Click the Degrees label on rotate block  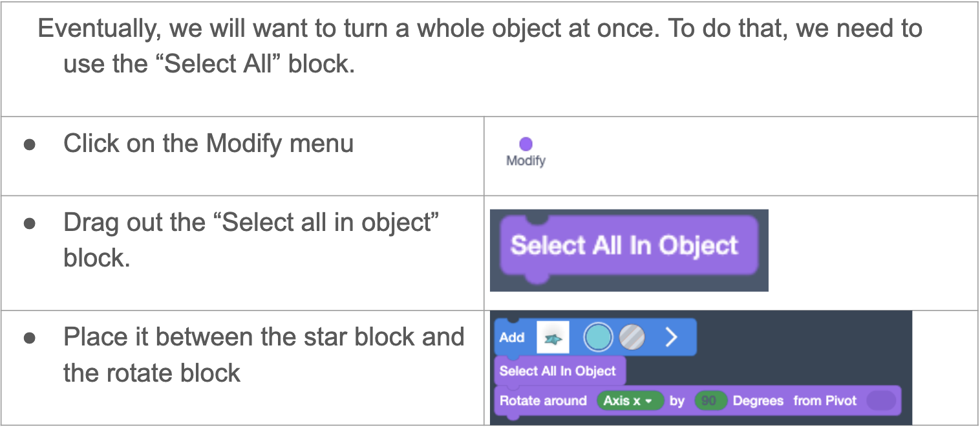758,400
